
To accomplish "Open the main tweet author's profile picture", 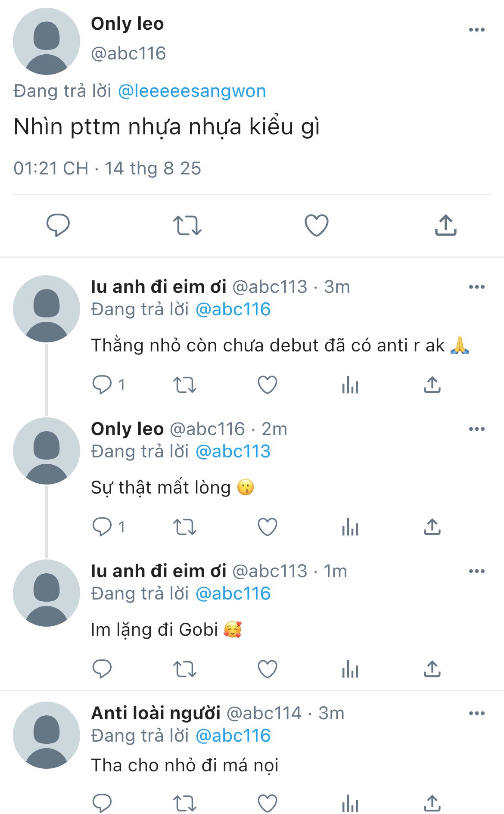I will coord(47,41).
